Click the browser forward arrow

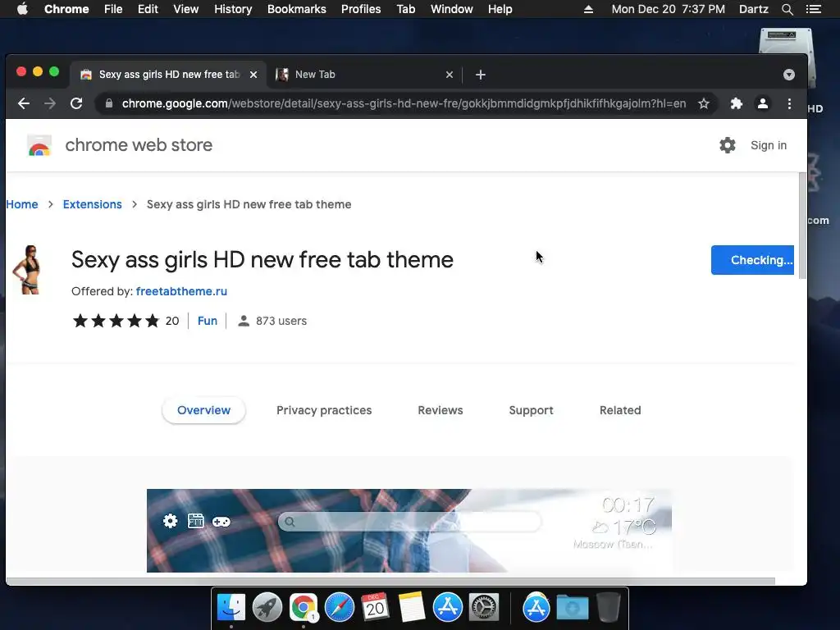(50, 103)
